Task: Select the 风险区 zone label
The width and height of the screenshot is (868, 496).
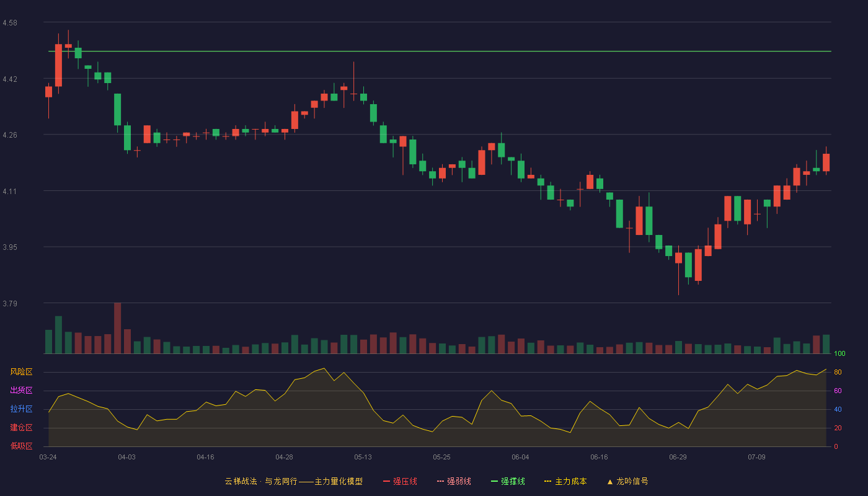Action: [22, 372]
